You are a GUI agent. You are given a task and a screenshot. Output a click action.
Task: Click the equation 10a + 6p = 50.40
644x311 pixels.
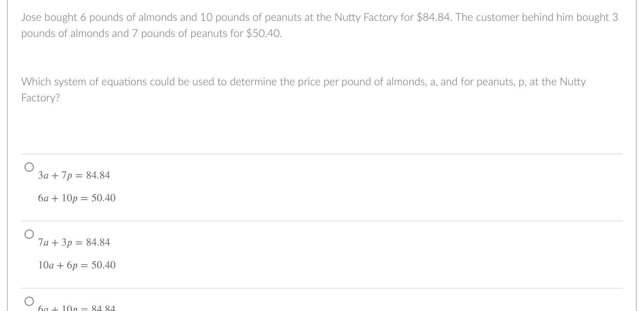[77, 265]
